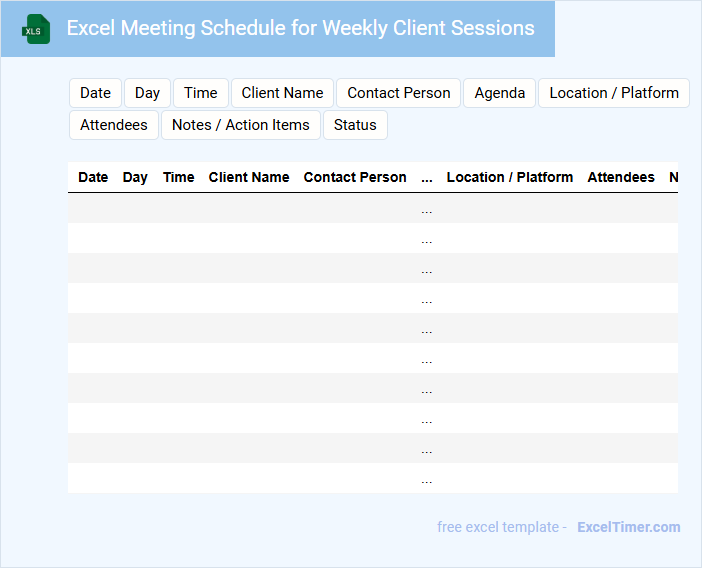Open the ExcelTimer.com link

click(628, 527)
